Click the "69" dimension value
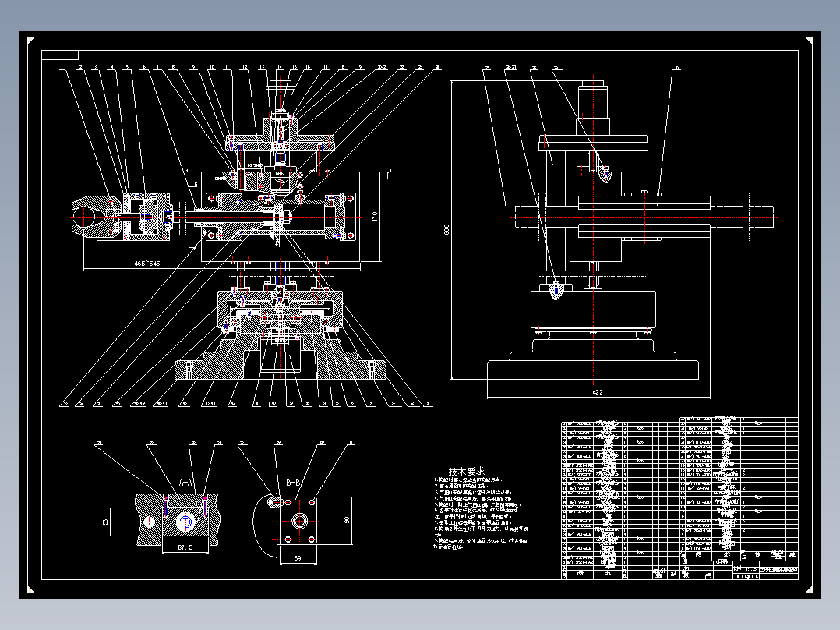 coord(298,558)
